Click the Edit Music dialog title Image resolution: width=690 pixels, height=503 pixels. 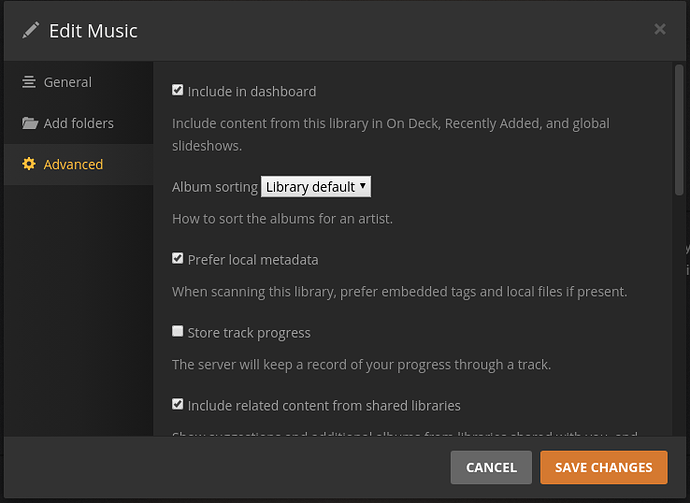coord(93,30)
